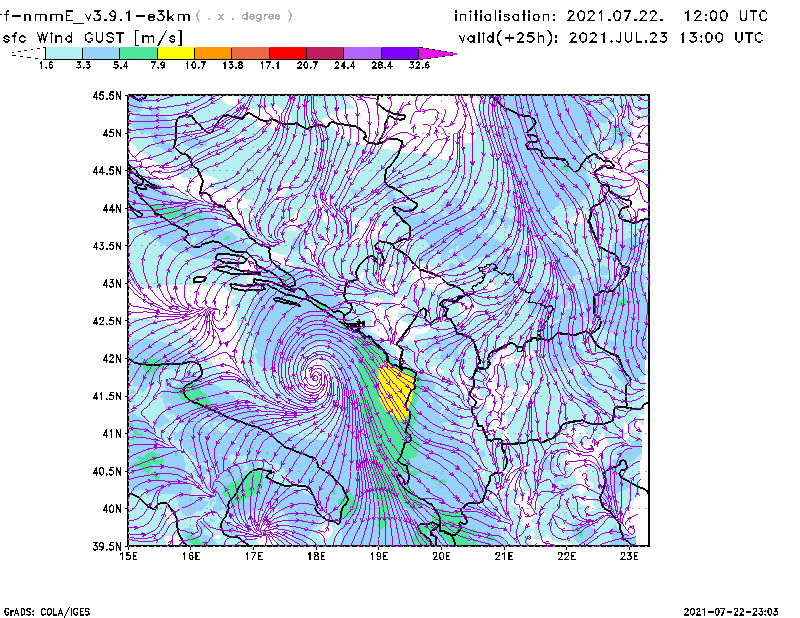This screenshot has height=618, width=800.
Task: Click the '40.5N' latitude label
Action: point(107,472)
